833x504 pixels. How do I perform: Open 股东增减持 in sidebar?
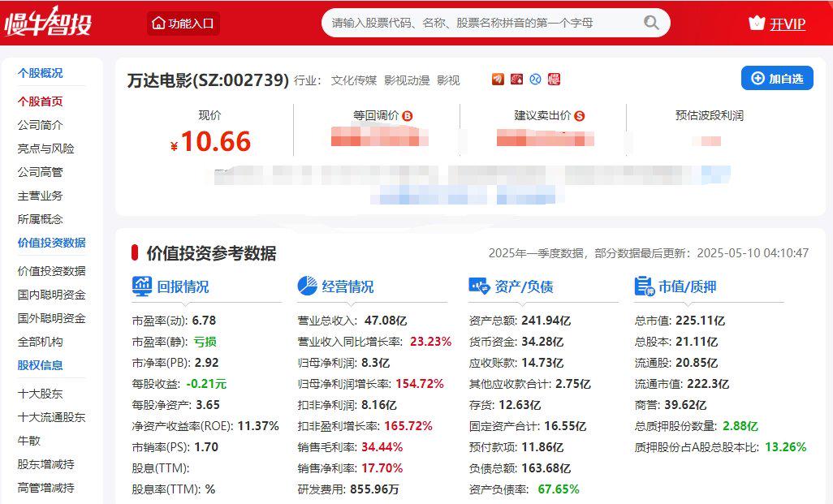click(45, 464)
